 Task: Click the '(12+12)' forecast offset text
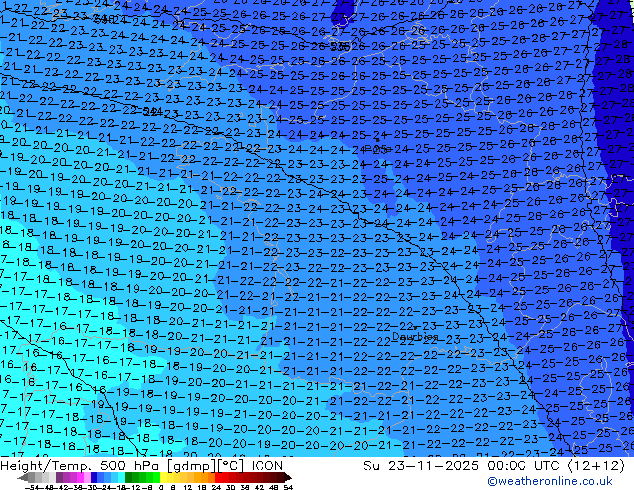click(596, 466)
